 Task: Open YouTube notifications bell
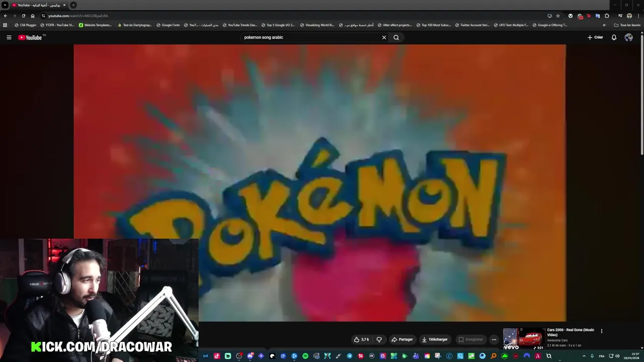pos(614,37)
